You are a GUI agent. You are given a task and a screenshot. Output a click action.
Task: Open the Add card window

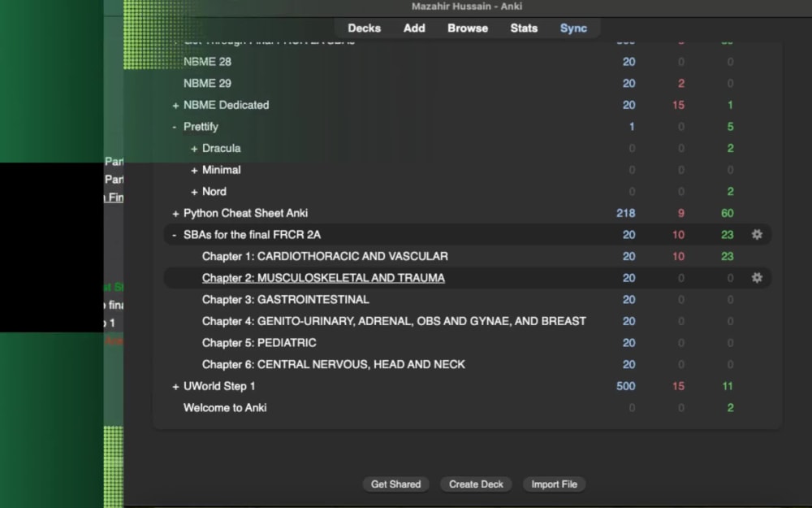[414, 28]
